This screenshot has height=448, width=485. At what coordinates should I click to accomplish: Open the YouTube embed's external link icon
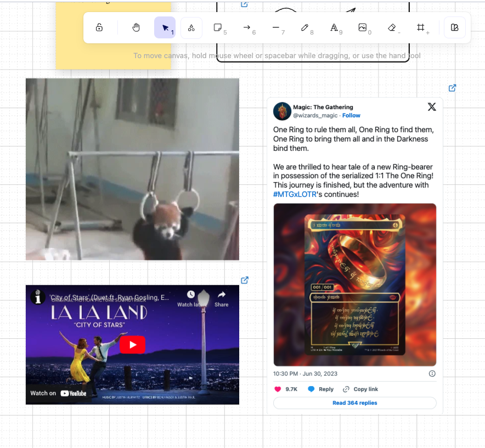tap(244, 280)
